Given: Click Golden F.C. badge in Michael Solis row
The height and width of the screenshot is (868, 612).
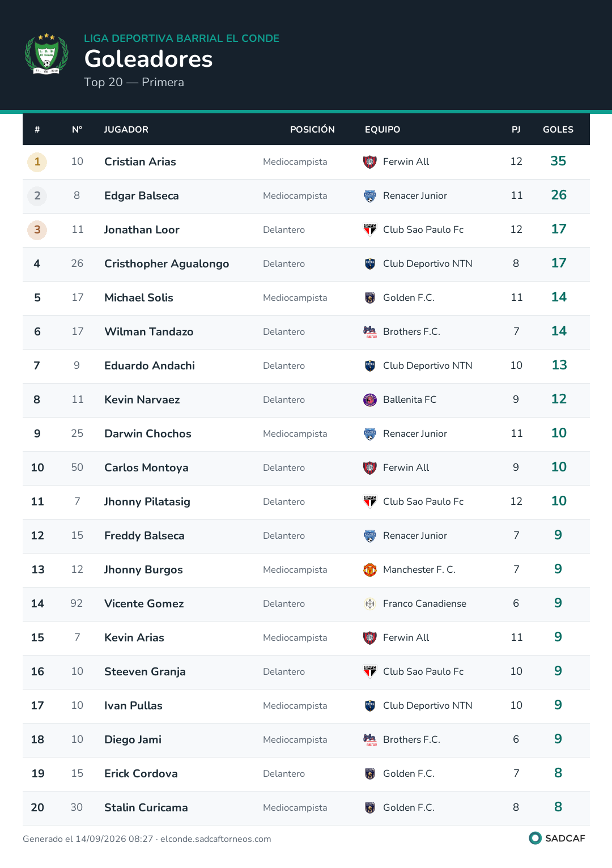Looking at the screenshot, I should click(x=370, y=298).
